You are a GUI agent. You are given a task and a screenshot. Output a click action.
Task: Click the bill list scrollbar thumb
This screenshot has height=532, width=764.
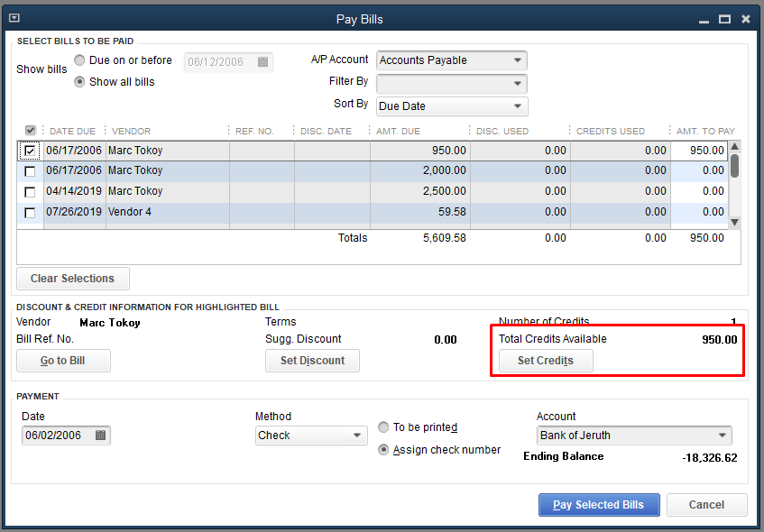(734, 165)
